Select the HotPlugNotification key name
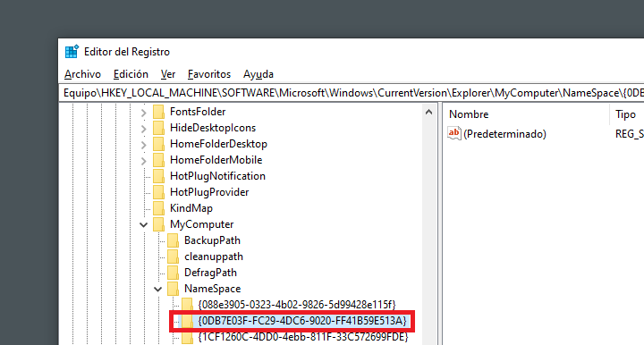 [217, 176]
